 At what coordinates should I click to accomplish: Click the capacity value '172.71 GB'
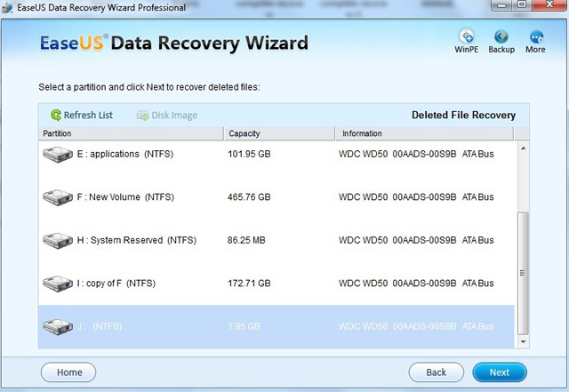tap(249, 284)
